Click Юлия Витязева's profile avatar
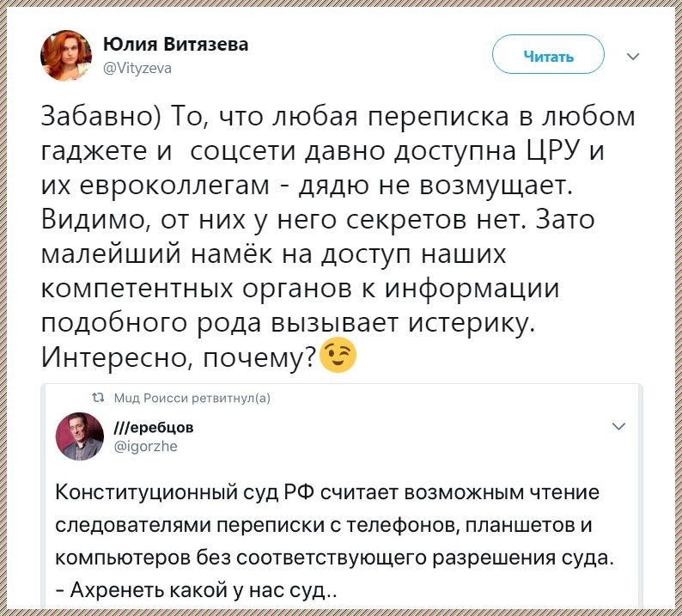 point(65,56)
